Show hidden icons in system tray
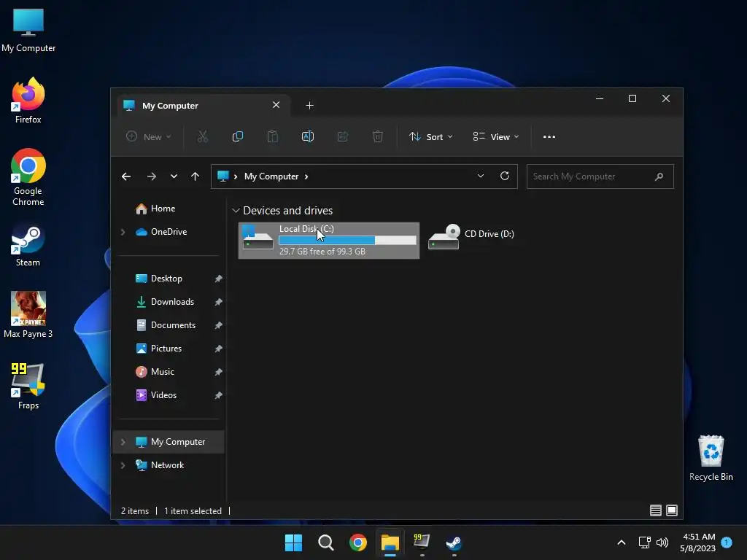Screen dimensions: 747x560 [622, 542]
